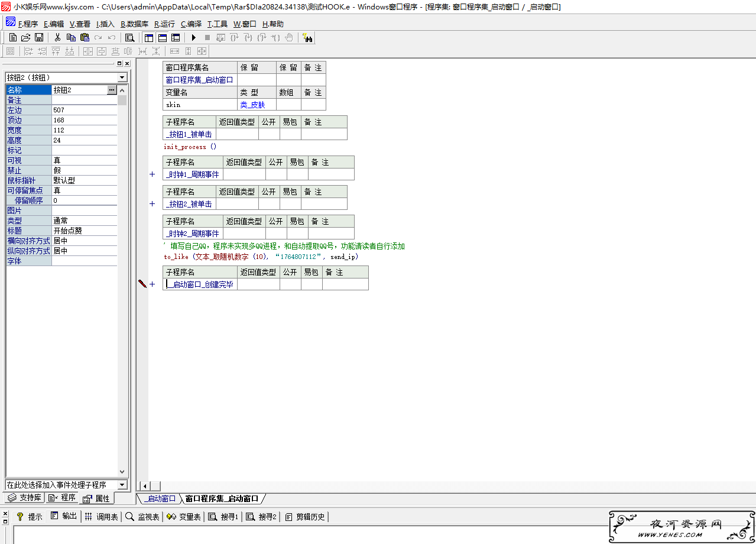Click the Copy toolbar icon
This screenshot has width=756, height=544.
71,37
